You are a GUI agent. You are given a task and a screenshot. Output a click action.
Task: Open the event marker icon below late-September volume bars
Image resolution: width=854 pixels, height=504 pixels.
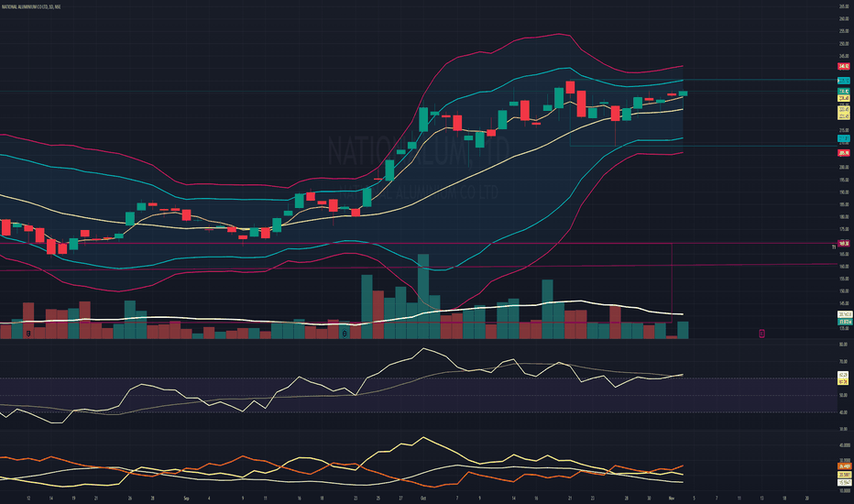point(345,334)
